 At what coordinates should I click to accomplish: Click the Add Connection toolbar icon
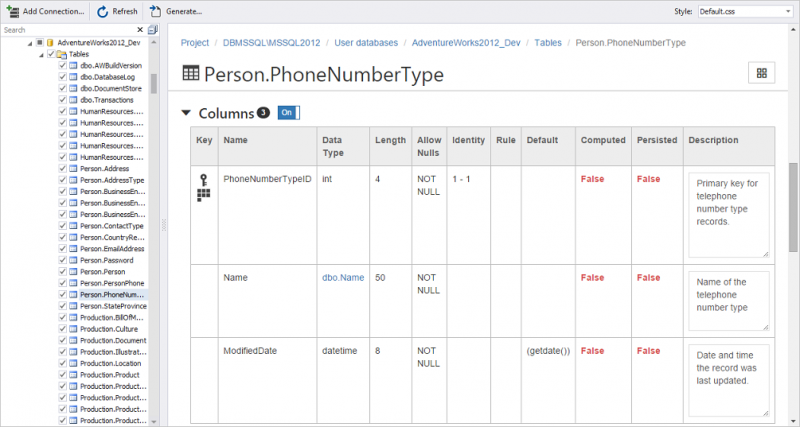[12, 11]
